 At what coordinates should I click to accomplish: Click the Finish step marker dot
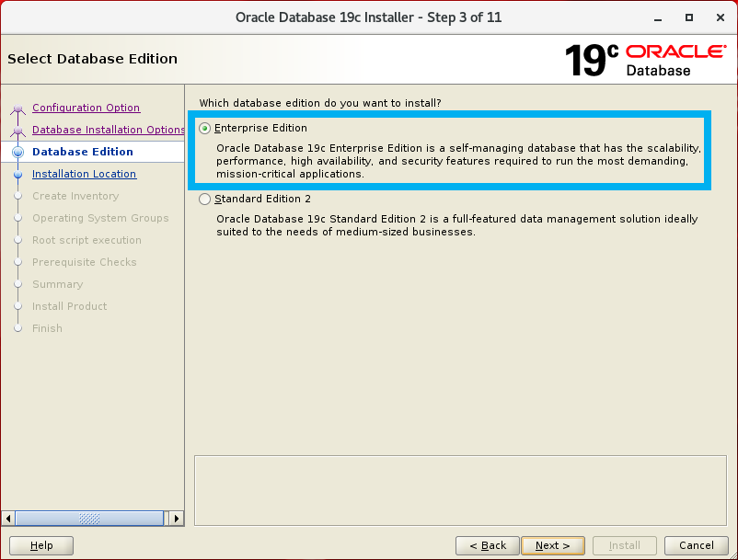click(17, 328)
